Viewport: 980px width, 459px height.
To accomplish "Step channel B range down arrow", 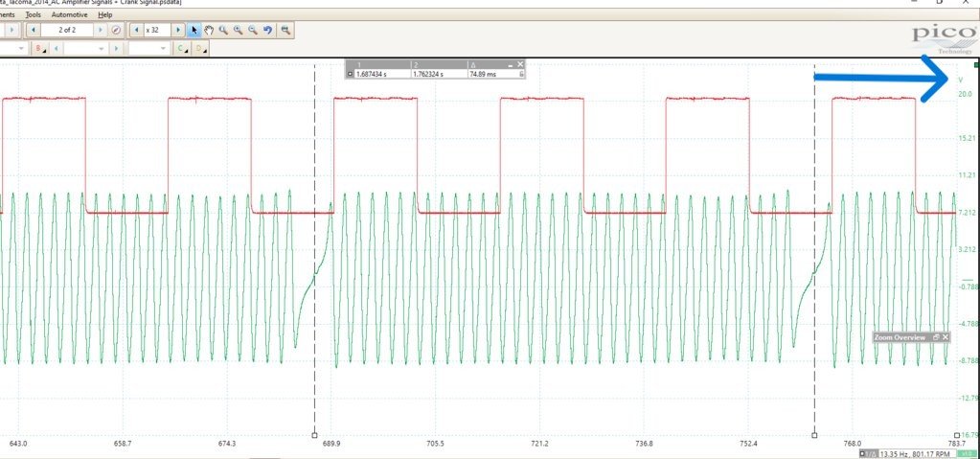I will tap(56, 48).
